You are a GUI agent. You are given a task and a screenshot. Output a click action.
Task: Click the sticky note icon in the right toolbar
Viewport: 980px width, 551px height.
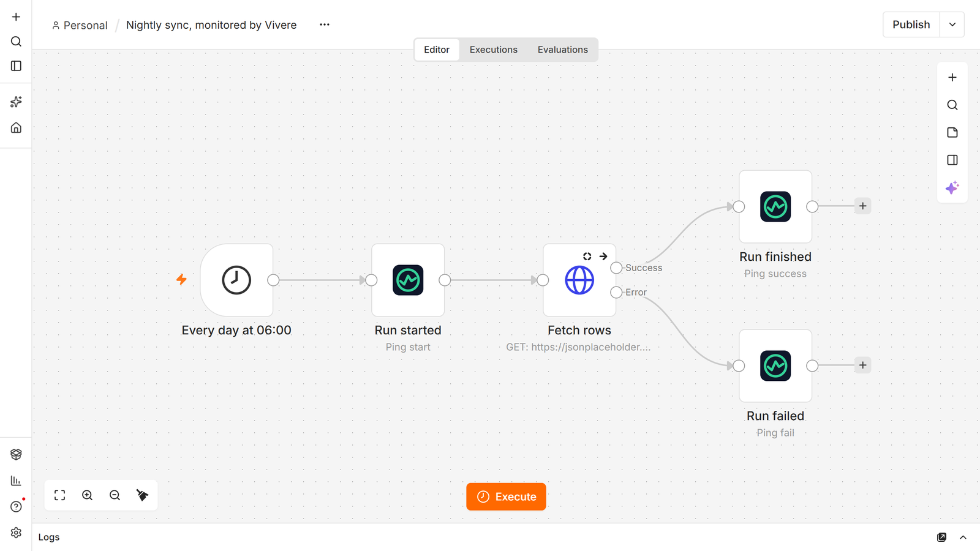[952, 132]
